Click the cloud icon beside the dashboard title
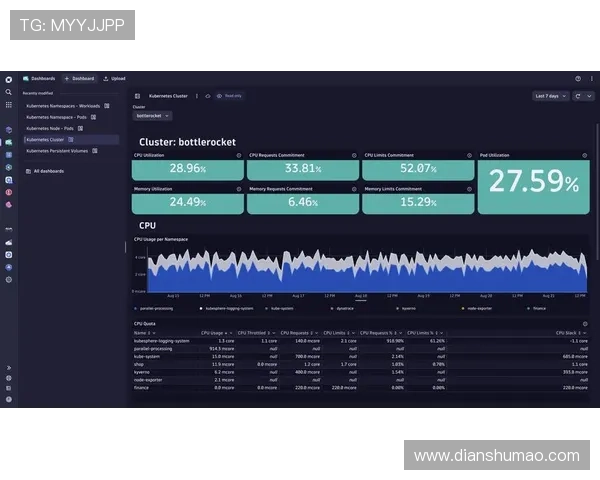Screen dimensions: 600x480 point(208,96)
